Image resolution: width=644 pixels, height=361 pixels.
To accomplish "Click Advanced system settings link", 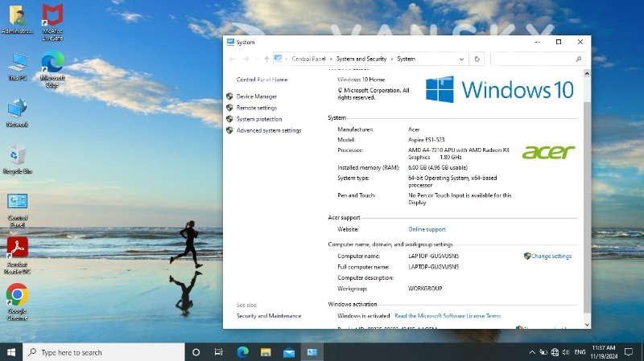I will (269, 130).
